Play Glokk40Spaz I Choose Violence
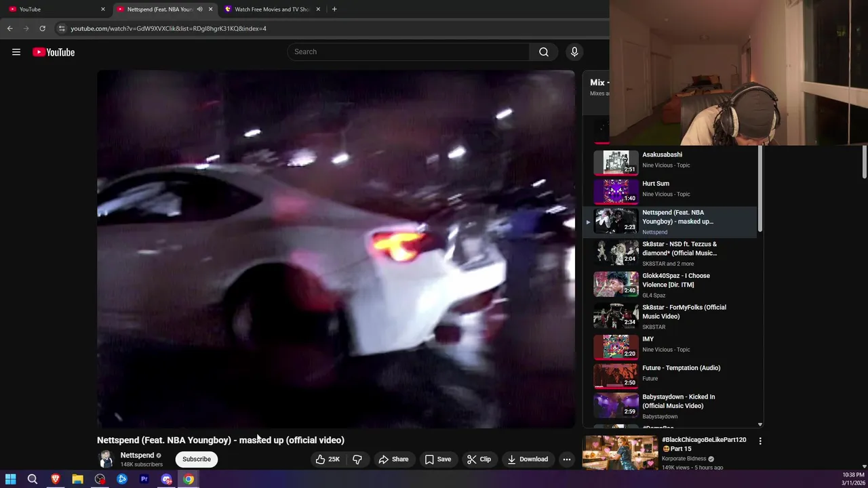 tap(671, 285)
